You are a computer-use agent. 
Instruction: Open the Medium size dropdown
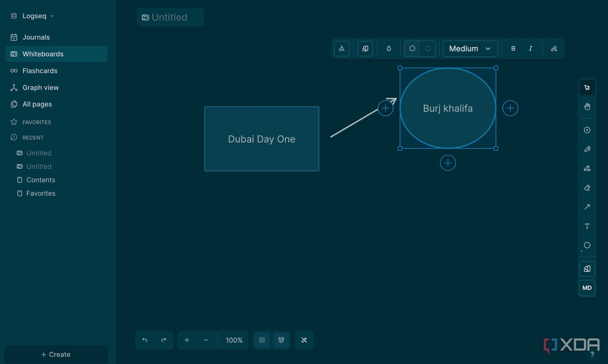tap(470, 49)
